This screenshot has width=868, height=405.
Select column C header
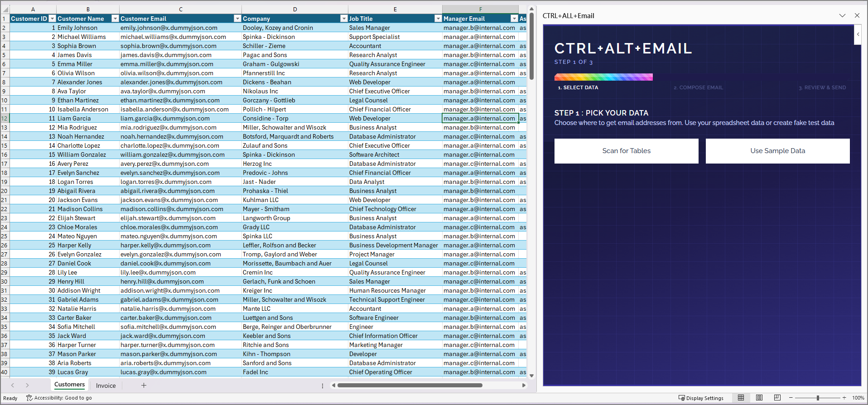(x=181, y=10)
